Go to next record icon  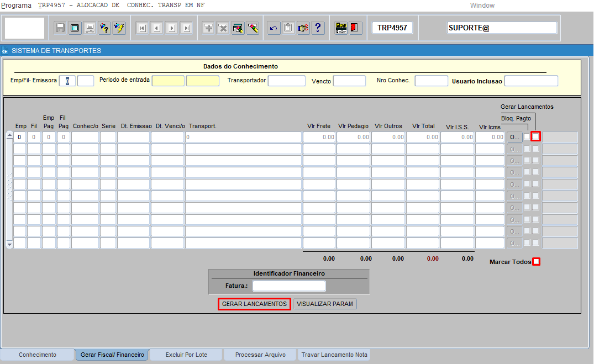[x=172, y=28]
